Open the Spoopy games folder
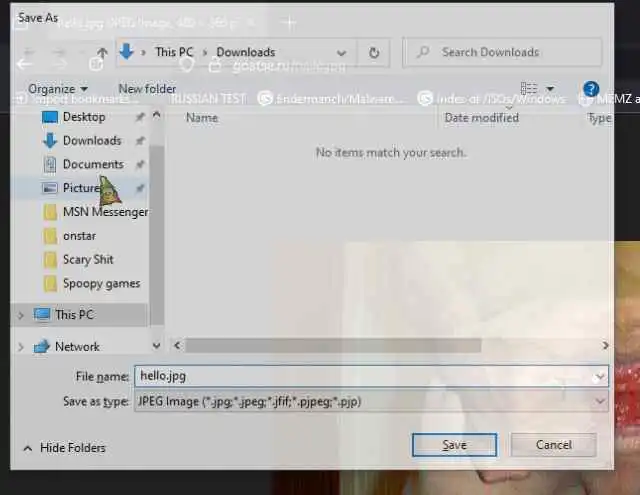The image size is (640, 495). (101, 284)
